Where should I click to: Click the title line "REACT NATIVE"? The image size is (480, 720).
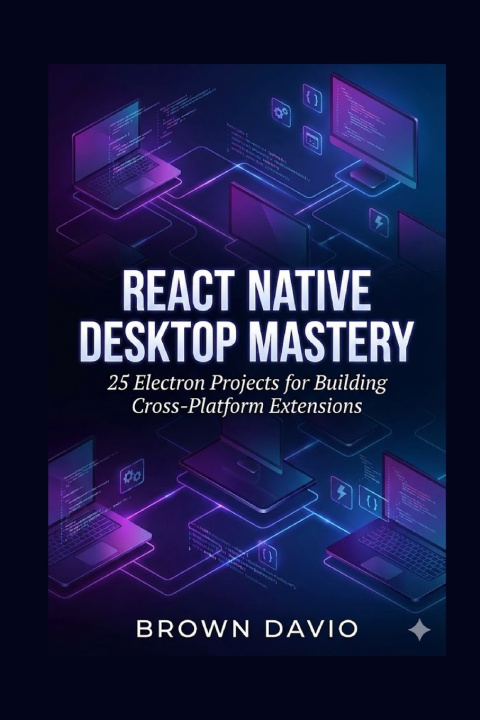[x=246, y=291]
